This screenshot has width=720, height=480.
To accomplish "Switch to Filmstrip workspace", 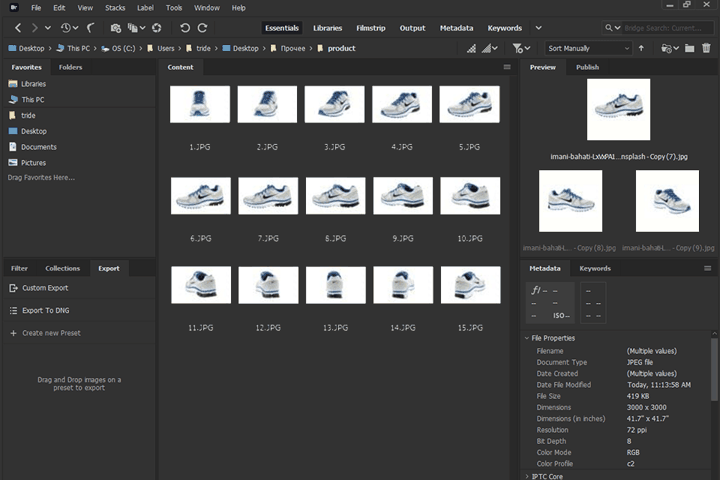I will coord(371,28).
